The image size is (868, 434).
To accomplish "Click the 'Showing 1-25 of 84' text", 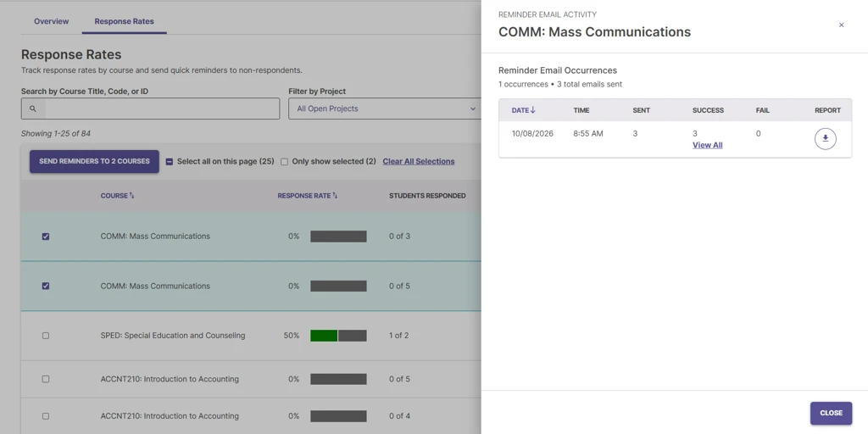I will [56, 133].
